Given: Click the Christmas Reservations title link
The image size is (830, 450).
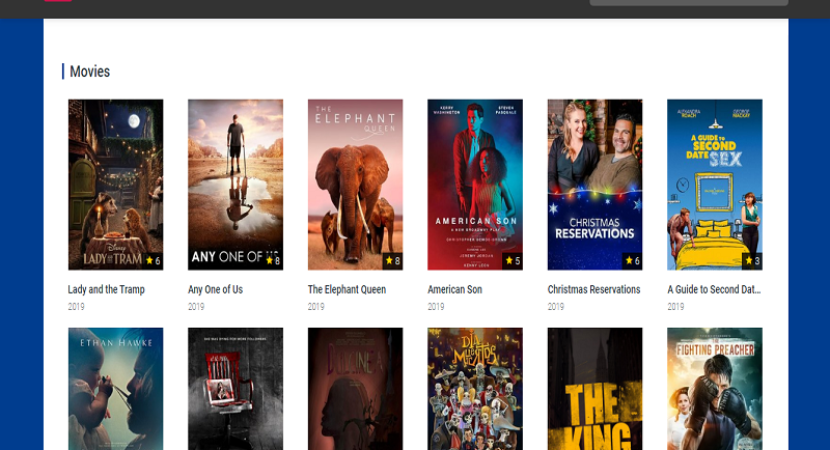Looking at the screenshot, I should point(594,290).
